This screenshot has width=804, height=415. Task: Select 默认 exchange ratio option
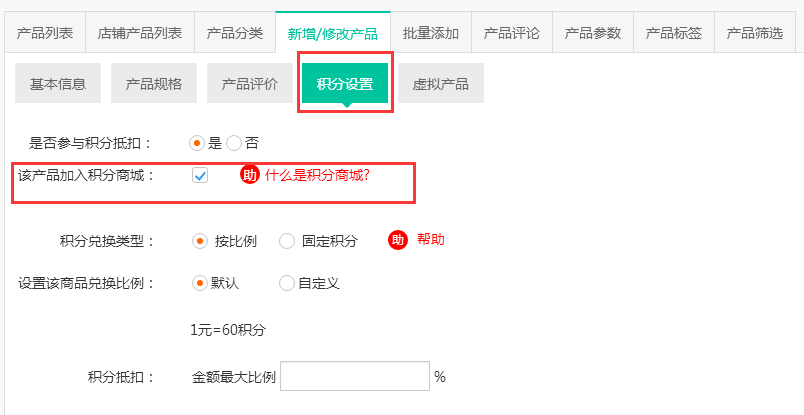click(x=199, y=283)
